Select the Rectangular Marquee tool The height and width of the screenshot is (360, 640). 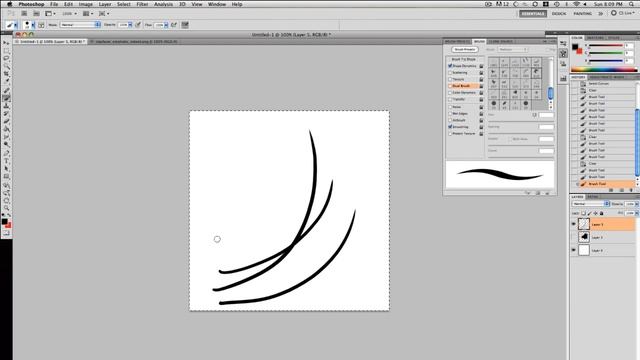pyautogui.click(x=6, y=51)
